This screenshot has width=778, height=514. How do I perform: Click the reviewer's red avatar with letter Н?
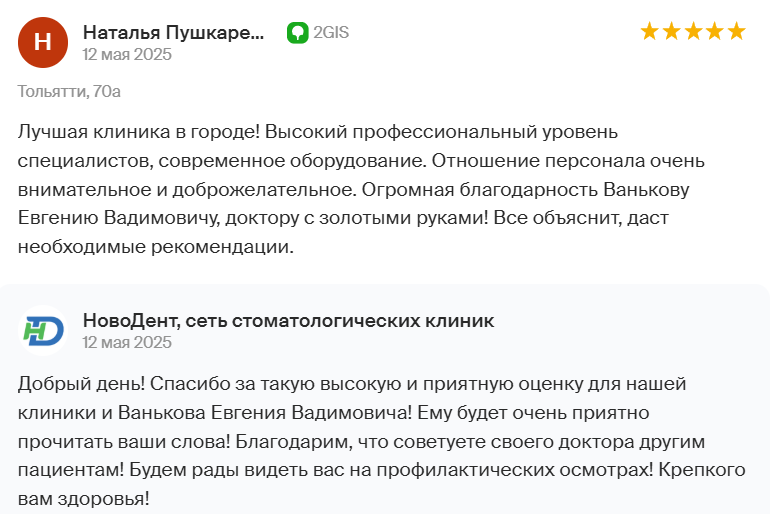coord(42,42)
